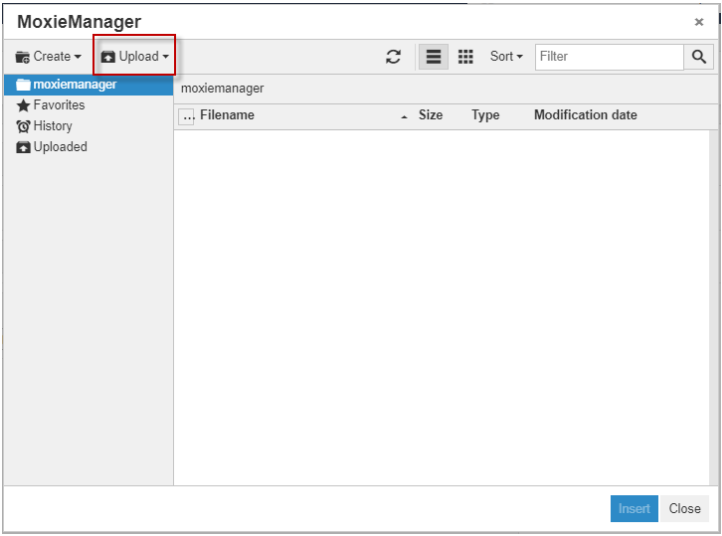Sort by the Filename column header
The width and height of the screenshot is (722, 536).
227,115
